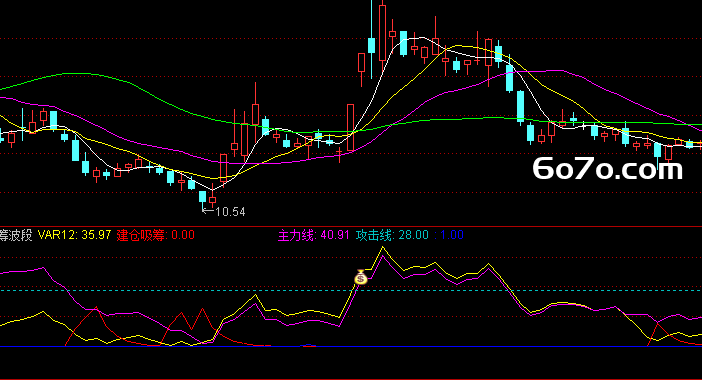Screen dimensions: 702x380
Task: Click the tall red candlestick at the chart peak
Action: [x=382, y=32]
